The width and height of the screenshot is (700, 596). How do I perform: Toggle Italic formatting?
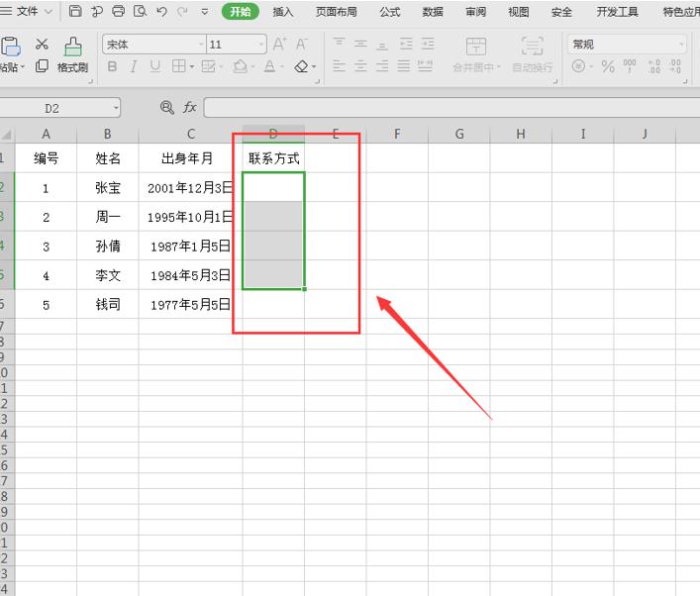(x=133, y=66)
